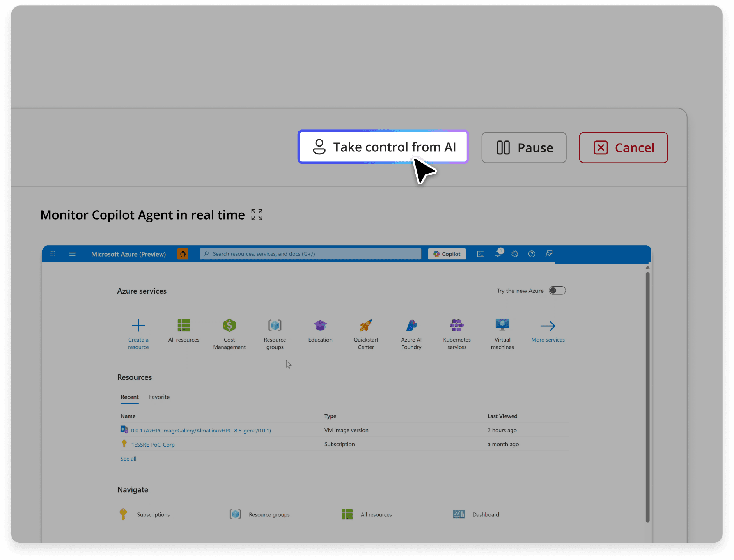Click the Last Viewed column header
Screen dimensions: 734x560
coord(502,416)
